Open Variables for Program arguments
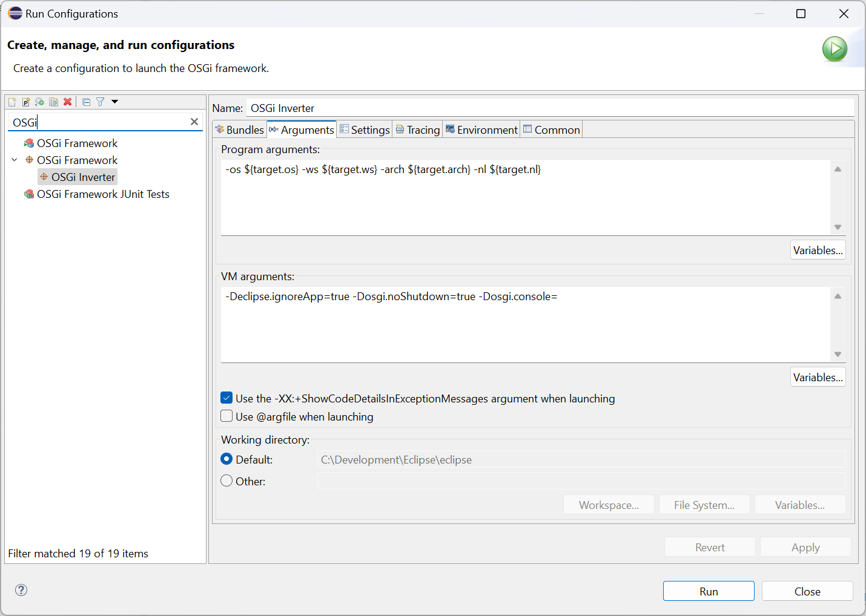The width and height of the screenshot is (866, 616). tap(818, 250)
